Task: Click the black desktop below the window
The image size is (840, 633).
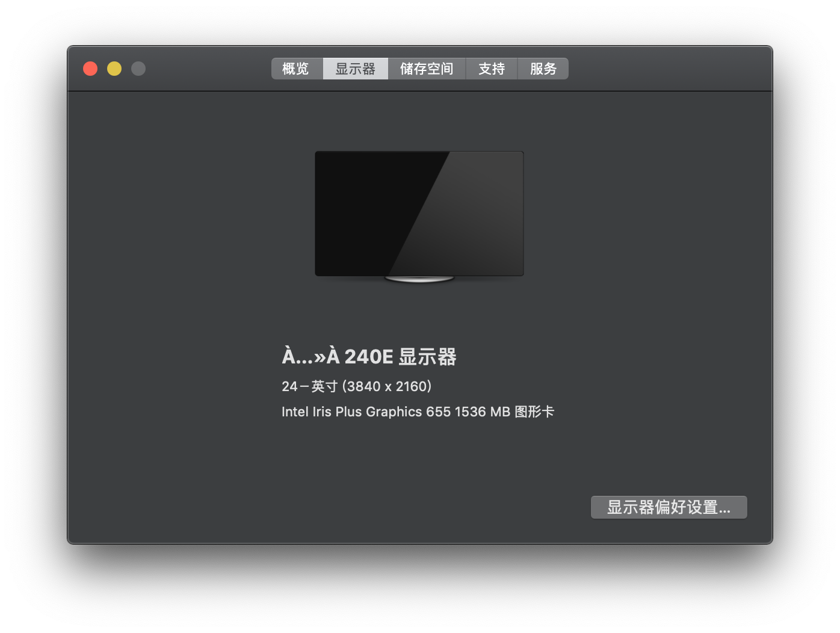Action: tap(420, 590)
